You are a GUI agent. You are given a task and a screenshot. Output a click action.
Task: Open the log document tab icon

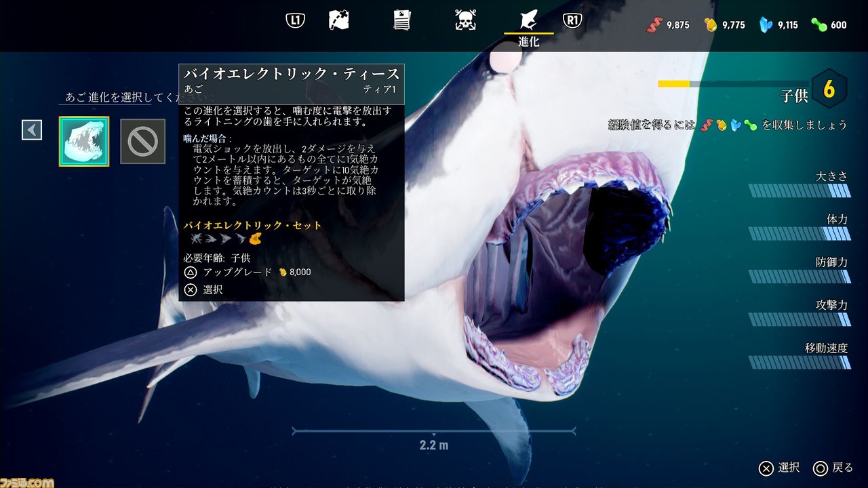[x=401, y=20]
